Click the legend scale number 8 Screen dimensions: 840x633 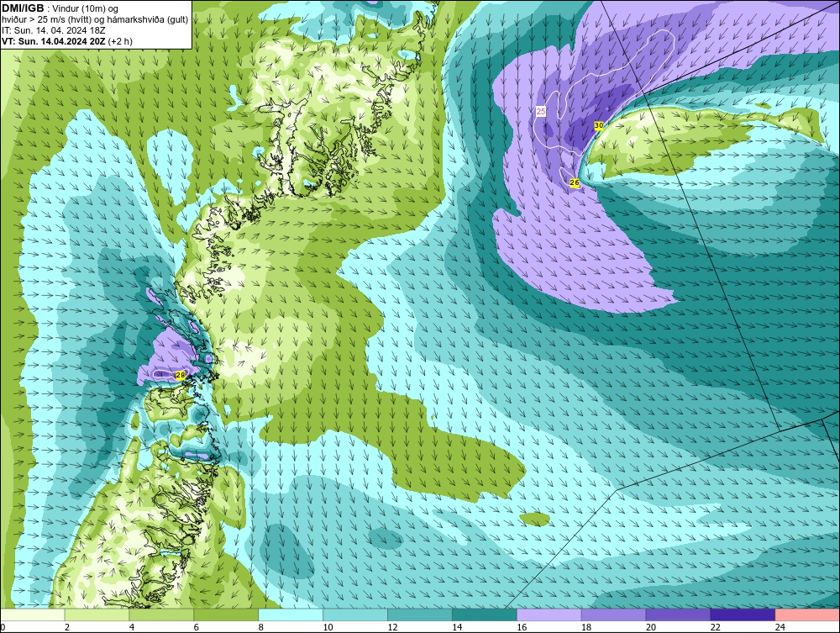(x=261, y=627)
